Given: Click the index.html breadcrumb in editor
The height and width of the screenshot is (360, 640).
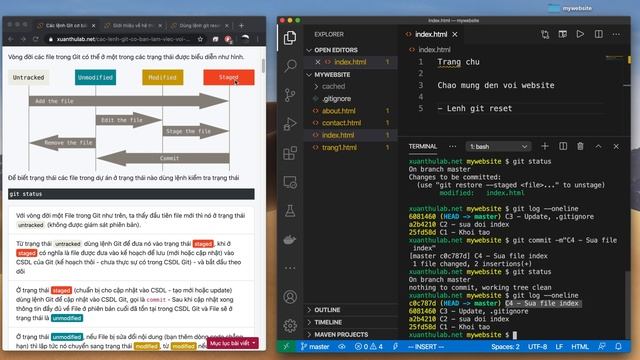Looking at the screenshot, I should pyautogui.click(x=434, y=50).
